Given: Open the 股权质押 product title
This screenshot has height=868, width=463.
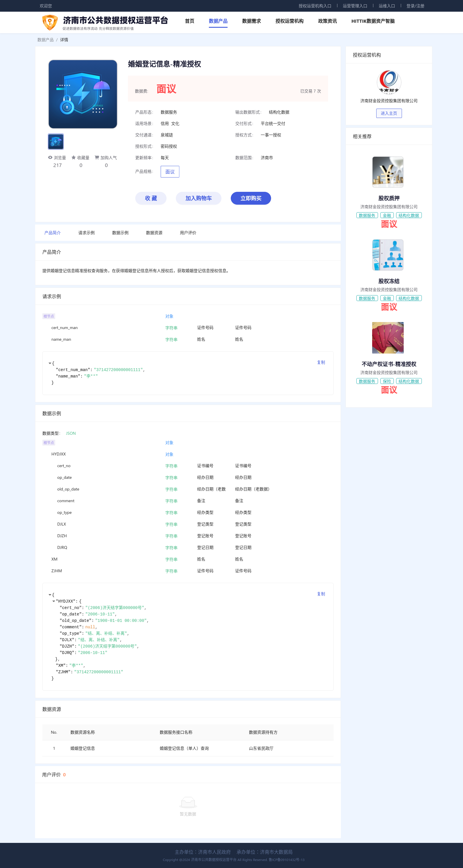Looking at the screenshot, I should 389,198.
